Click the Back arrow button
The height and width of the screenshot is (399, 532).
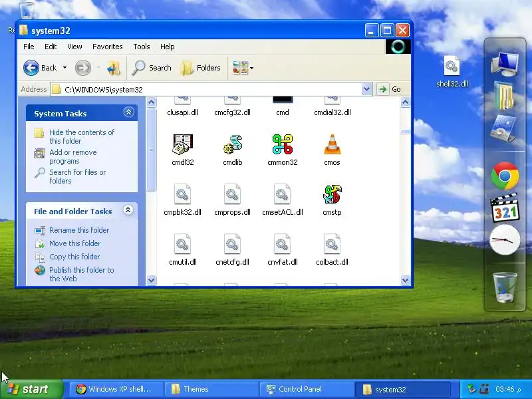coord(31,68)
